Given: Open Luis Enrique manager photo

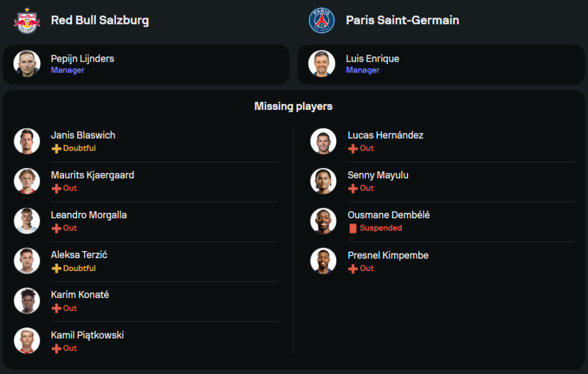Looking at the screenshot, I should (x=322, y=64).
